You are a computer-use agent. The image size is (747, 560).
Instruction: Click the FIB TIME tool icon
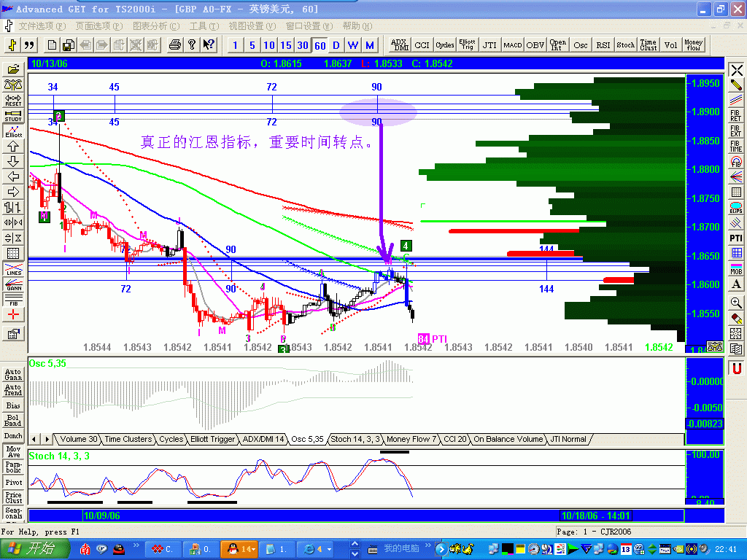(x=736, y=147)
